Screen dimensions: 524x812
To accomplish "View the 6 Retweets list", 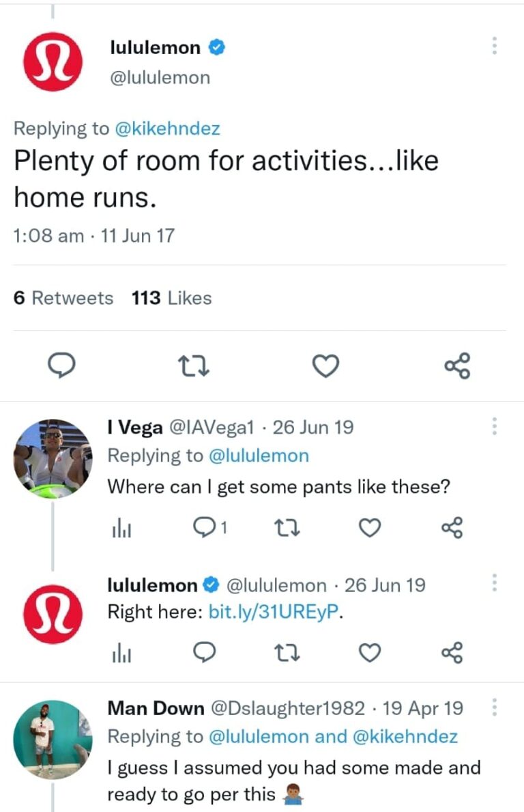I will [x=63, y=298].
